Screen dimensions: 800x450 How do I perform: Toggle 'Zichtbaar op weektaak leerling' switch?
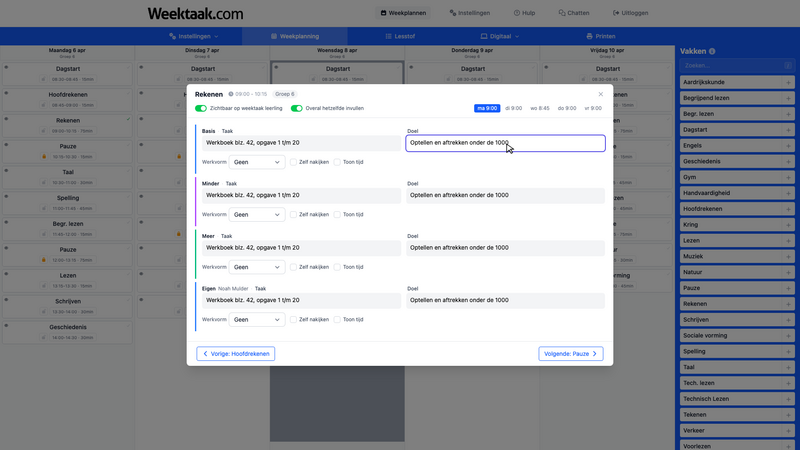point(201,108)
